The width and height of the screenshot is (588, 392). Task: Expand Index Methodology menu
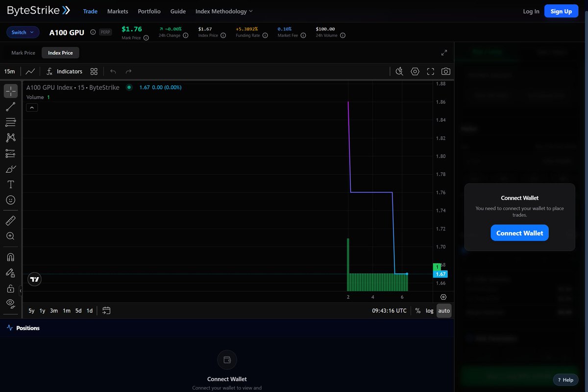pyautogui.click(x=224, y=11)
